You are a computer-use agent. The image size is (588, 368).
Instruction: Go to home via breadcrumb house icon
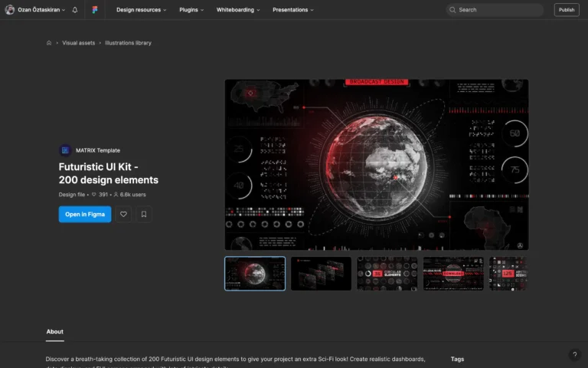49,43
